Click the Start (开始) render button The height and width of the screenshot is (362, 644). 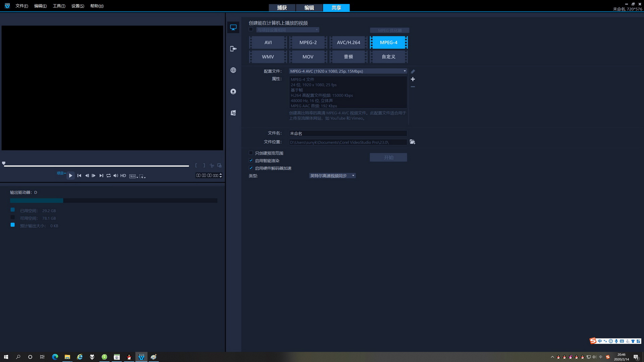(388, 158)
